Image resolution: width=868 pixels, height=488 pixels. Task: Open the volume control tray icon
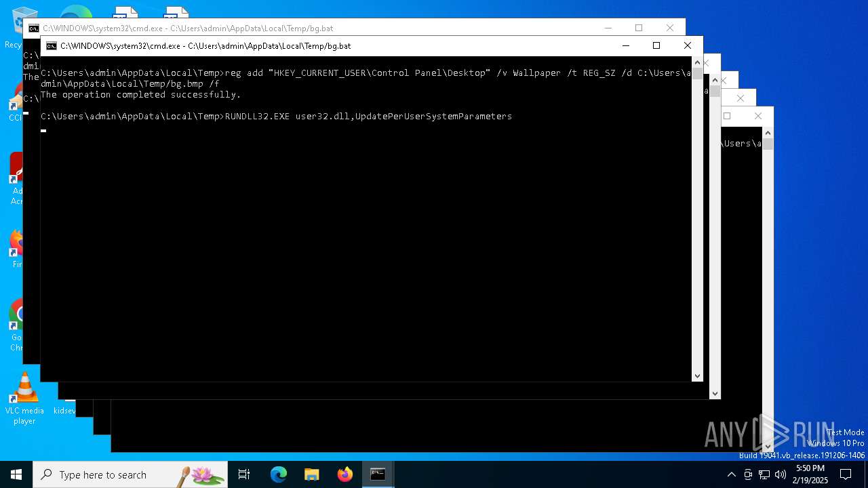click(x=781, y=474)
